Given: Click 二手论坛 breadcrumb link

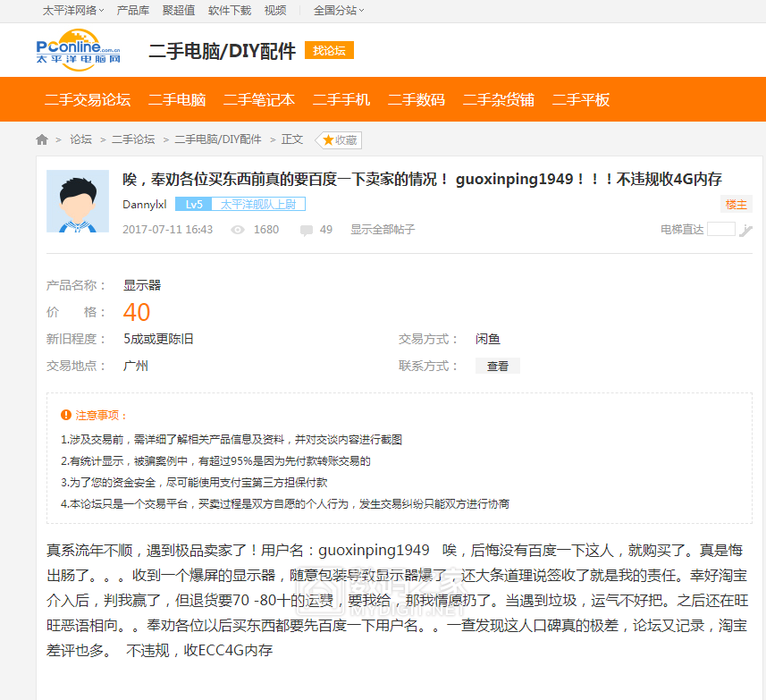Looking at the screenshot, I should pos(133,139).
